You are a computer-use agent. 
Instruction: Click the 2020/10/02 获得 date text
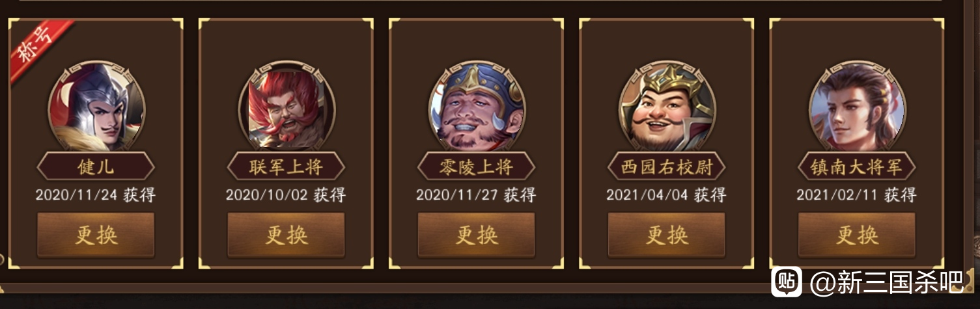pos(286,195)
